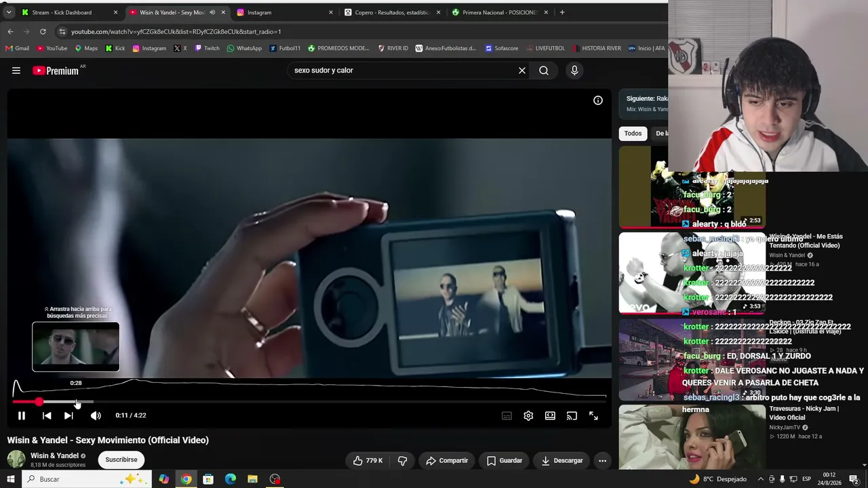Open the Me Estás Tentando video thumbnail
This screenshot has height=488, width=868.
tap(692, 273)
